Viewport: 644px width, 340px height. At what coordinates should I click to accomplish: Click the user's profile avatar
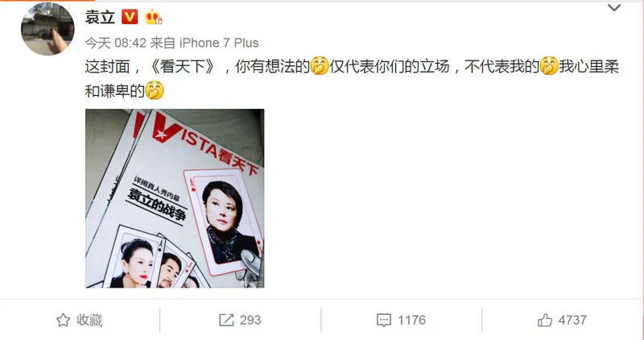[x=47, y=29]
